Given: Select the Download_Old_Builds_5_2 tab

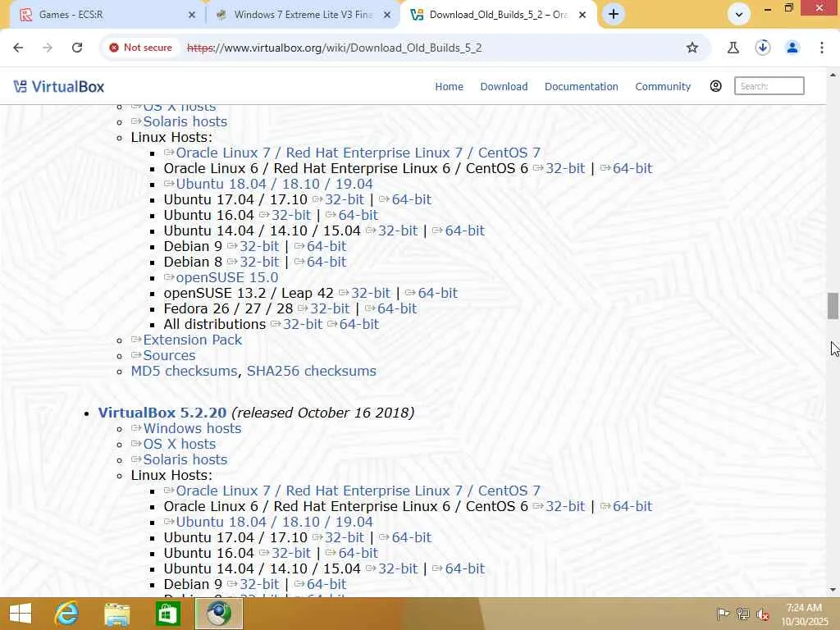Looking at the screenshot, I should pyautogui.click(x=497, y=15).
